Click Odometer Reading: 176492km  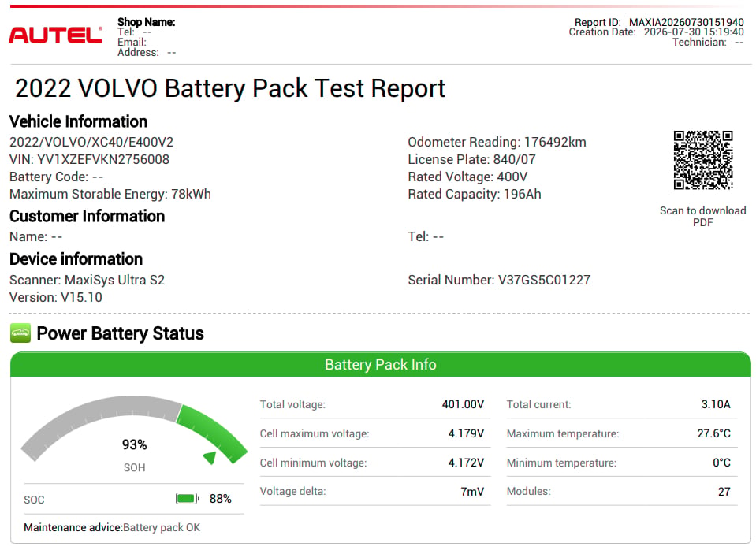(x=497, y=142)
